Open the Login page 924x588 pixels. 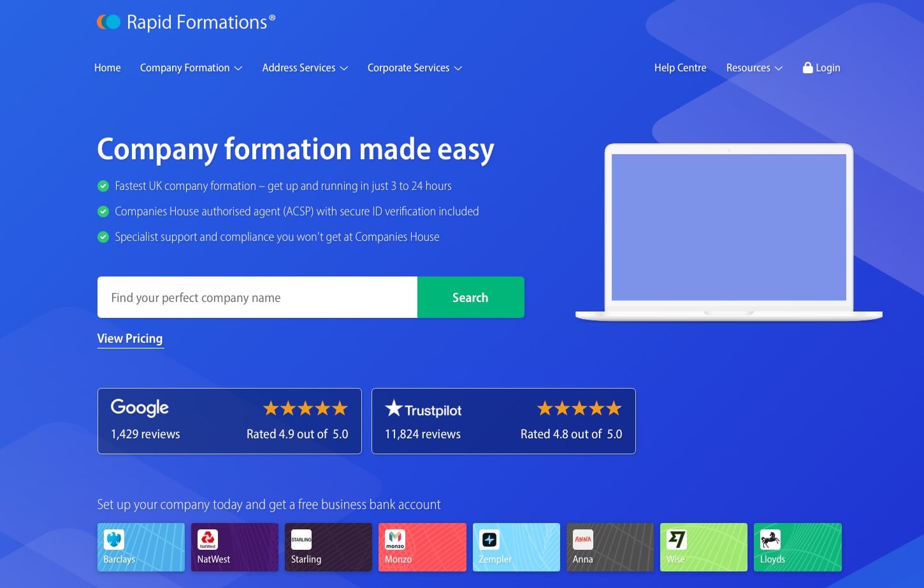(821, 68)
